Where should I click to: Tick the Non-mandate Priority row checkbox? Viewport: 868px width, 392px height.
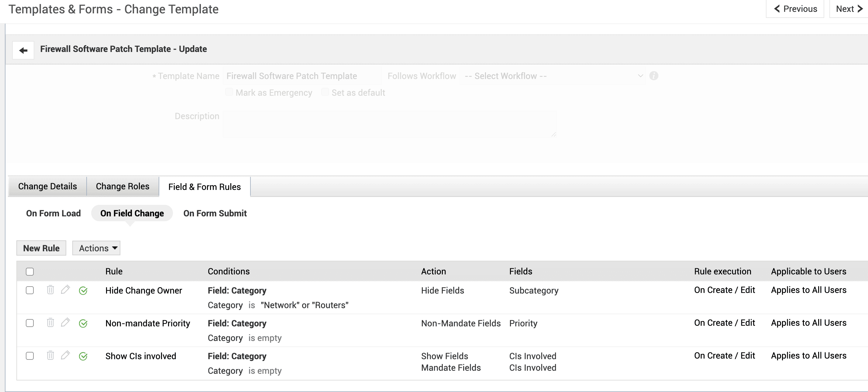[30, 323]
